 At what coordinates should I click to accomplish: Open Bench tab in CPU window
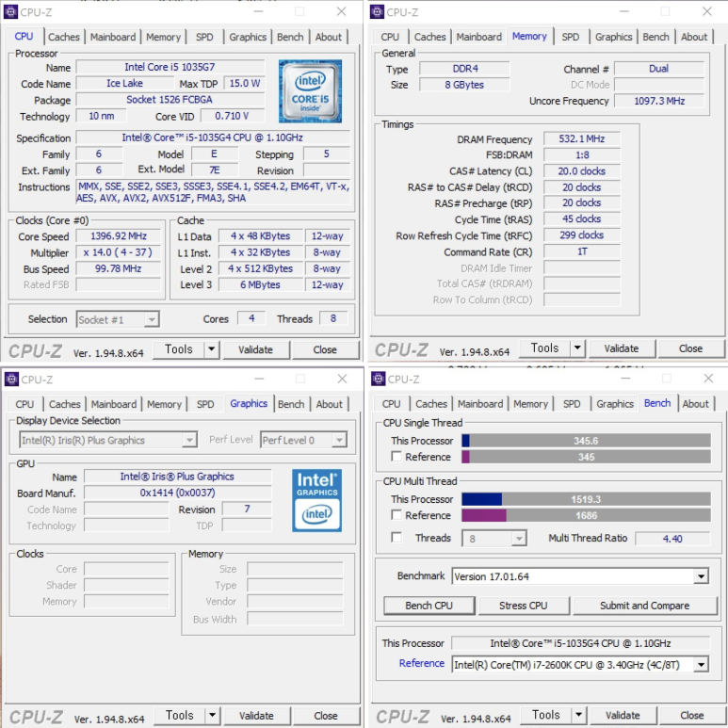point(290,37)
